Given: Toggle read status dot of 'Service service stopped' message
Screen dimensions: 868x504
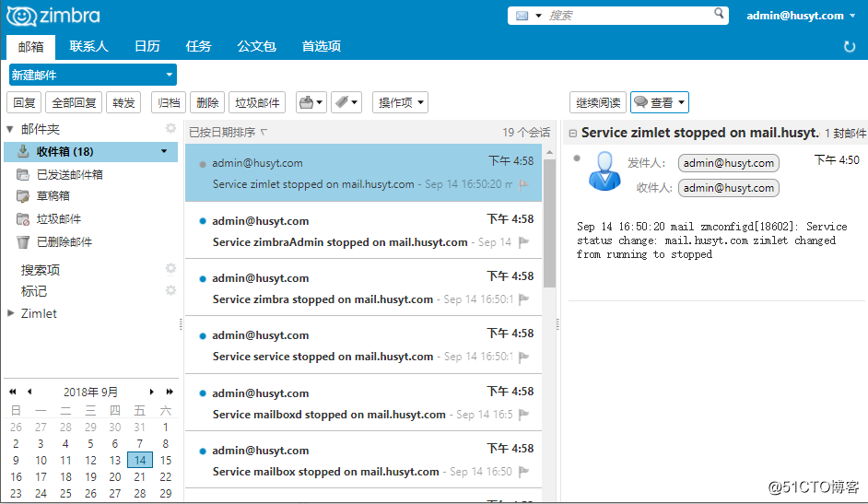Looking at the screenshot, I should coord(203,335).
